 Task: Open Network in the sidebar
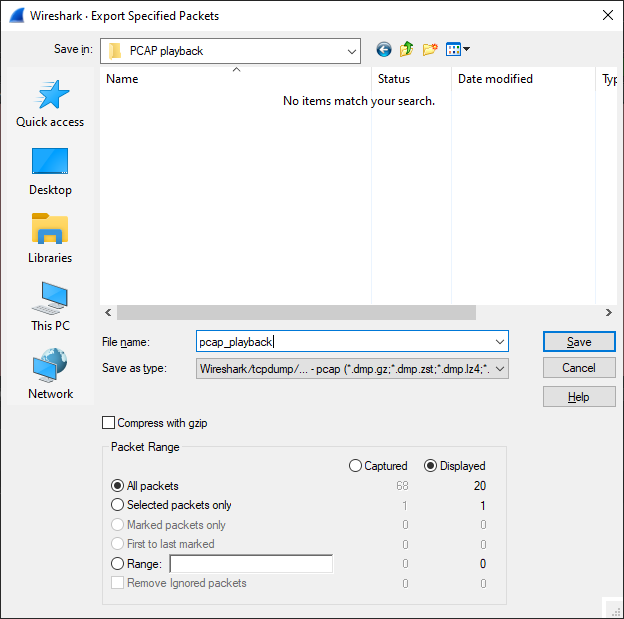click(x=50, y=376)
